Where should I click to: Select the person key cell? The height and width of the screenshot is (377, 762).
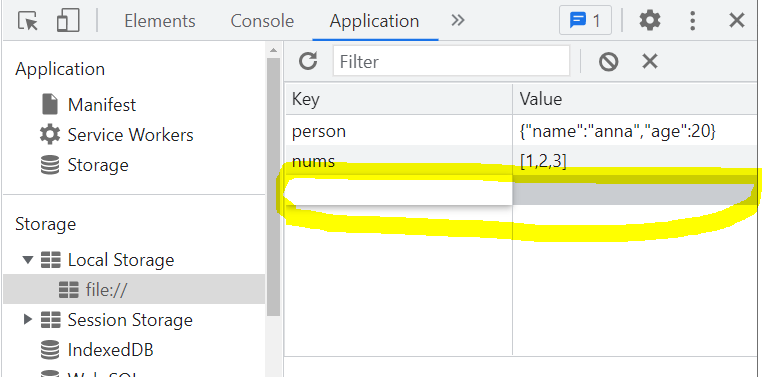pos(398,131)
